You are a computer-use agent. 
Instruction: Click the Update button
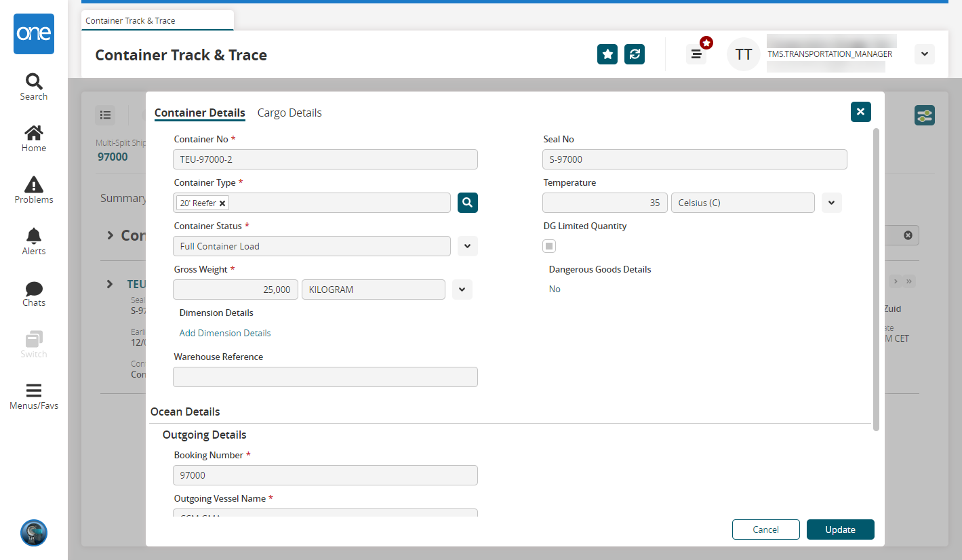pos(840,529)
